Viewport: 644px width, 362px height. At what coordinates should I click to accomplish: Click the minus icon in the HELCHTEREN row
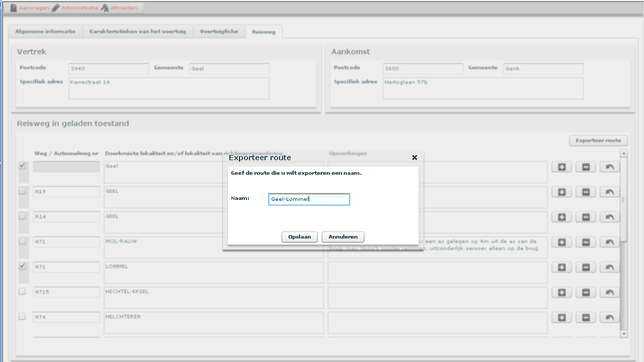click(586, 317)
